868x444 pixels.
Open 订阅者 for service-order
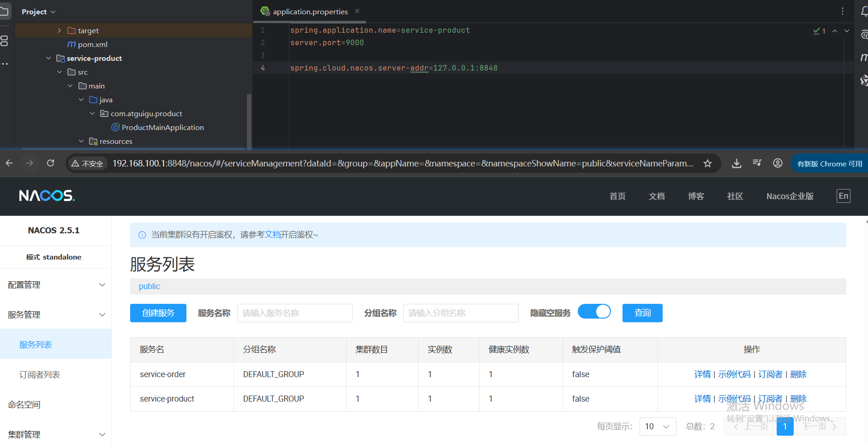tap(770, 374)
